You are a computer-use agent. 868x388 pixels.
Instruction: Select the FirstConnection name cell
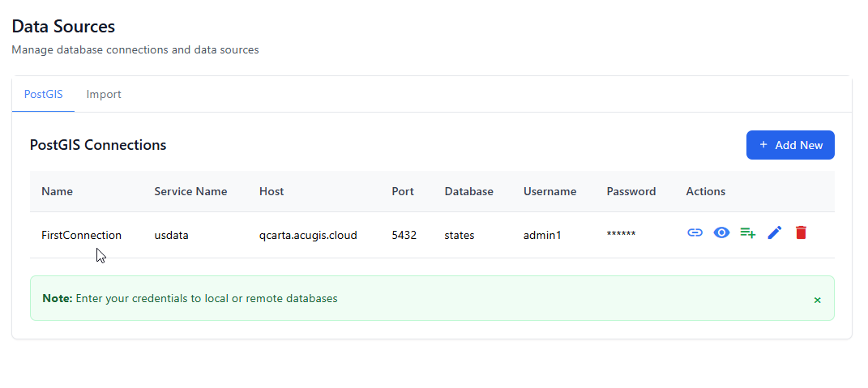click(x=81, y=235)
